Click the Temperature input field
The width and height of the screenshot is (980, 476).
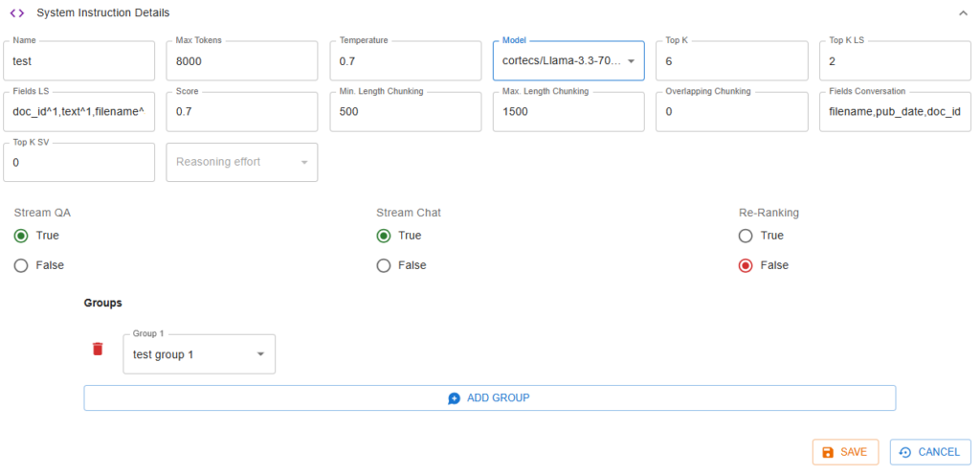click(x=406, y=61)
